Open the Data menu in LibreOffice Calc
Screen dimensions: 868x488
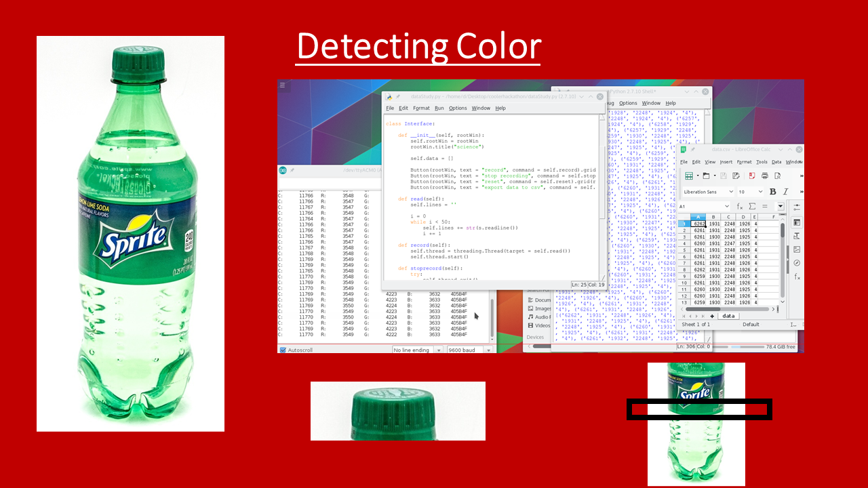[776, 162]
